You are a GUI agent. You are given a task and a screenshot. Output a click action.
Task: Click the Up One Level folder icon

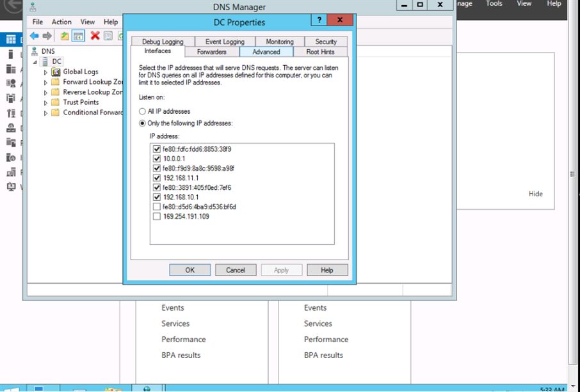coord(65,36)
